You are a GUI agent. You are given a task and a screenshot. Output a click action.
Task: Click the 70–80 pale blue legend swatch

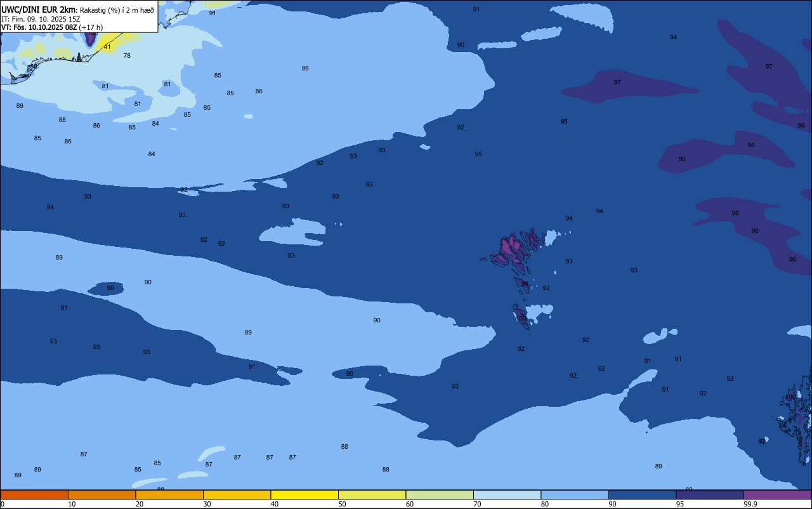[507, 494]
